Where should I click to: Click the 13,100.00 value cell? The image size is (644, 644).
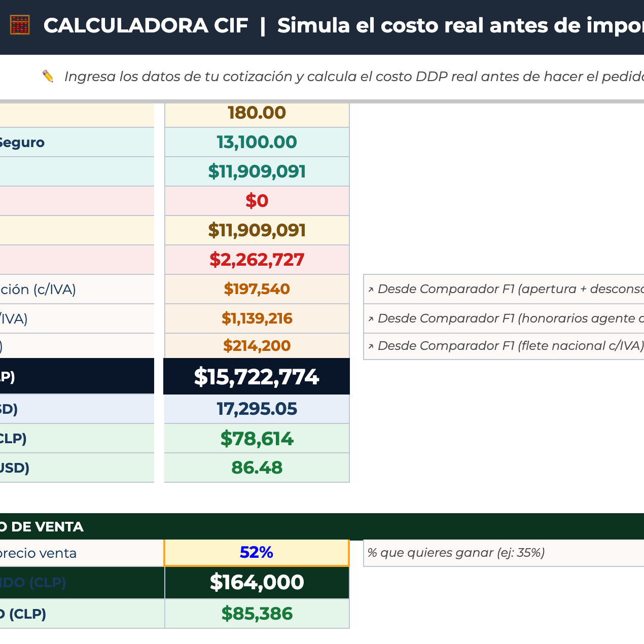pos(257,142)
